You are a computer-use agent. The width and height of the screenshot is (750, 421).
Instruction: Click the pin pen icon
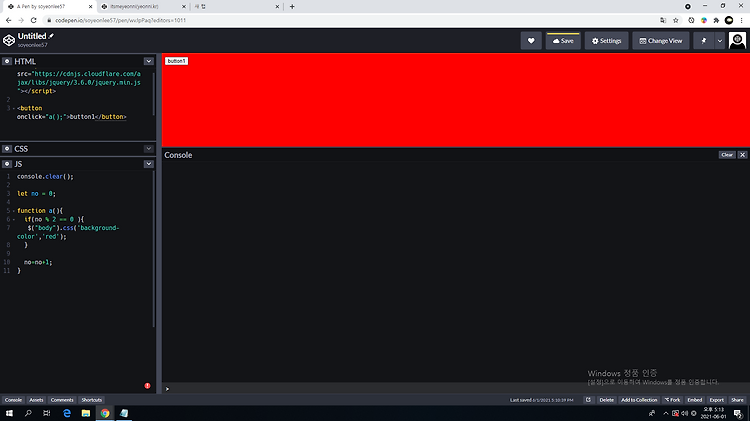[x=704, y=41]
